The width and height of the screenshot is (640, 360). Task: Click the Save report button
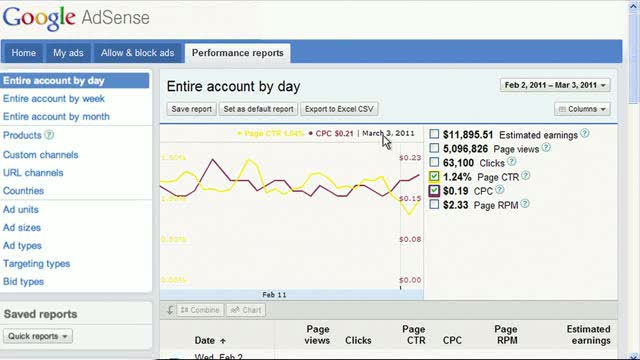pos(191,109)
